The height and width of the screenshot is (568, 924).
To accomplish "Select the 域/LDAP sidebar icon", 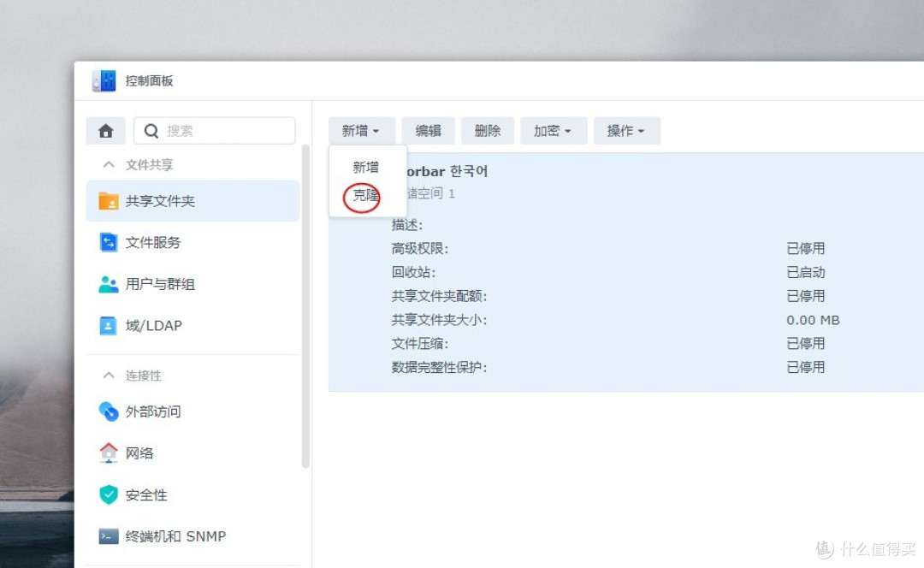I will click(x=109, y=325).
